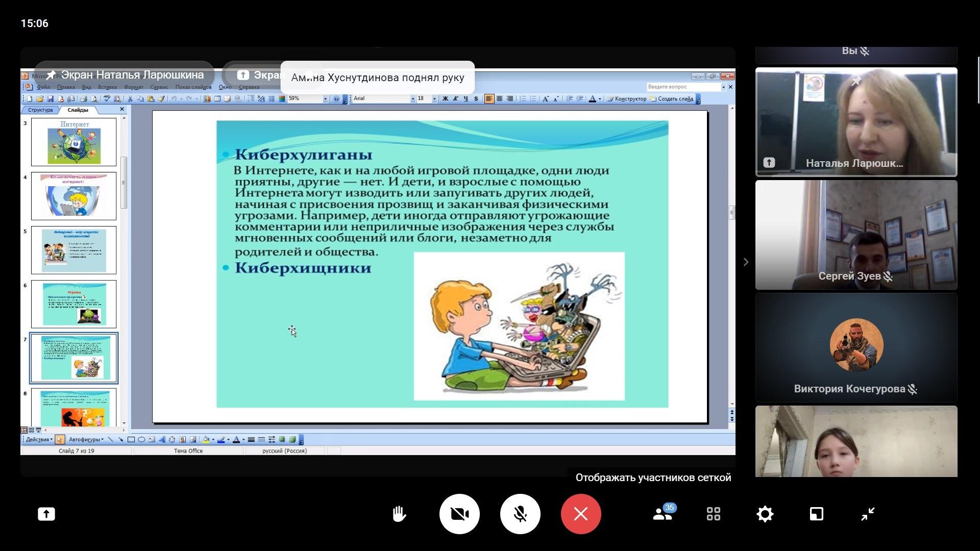
Task: Open font size dropdown showing 18
Action: (434, 99)
